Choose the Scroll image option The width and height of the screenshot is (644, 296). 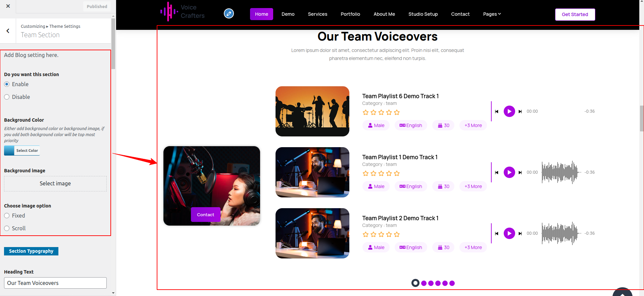pyautogui.click(x=7, y=228)
